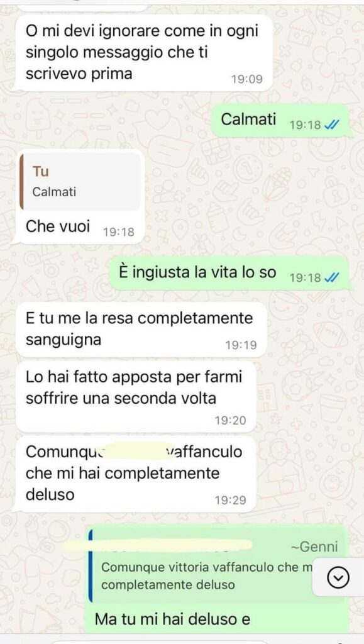Image resolution: width=364 pixels, height=644 pixels.
Task: Tap the 19:20 message timestamp
Action: 230,419
